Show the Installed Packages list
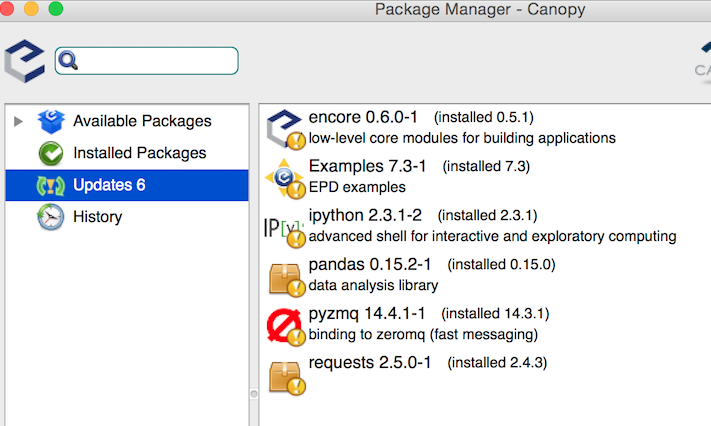This screenshot has height=426, width=711. (140, 153)
